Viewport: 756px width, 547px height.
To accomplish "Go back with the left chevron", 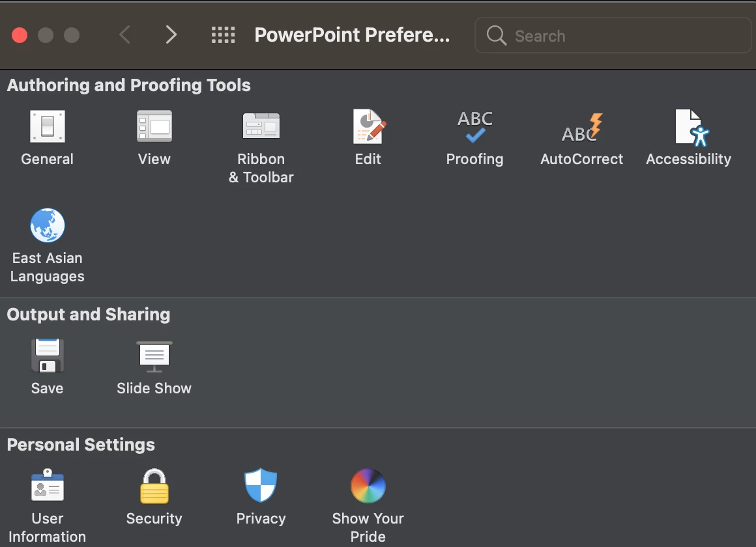I will tap(125, 35).
